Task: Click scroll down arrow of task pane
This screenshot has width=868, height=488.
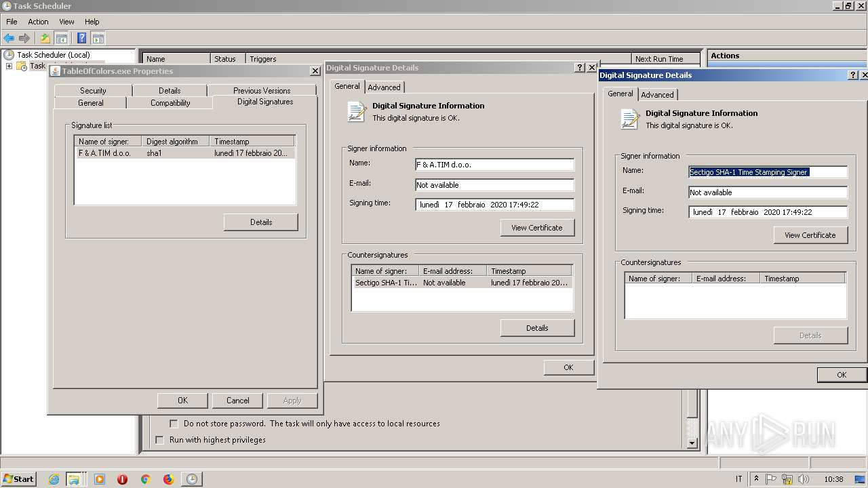Action: coord(692,443)
